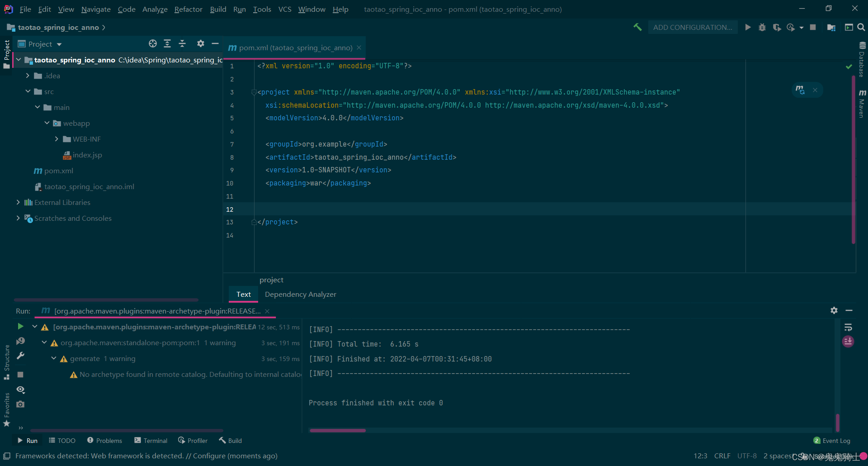Click Load Maven Changes floating icon

coord(800,90)
